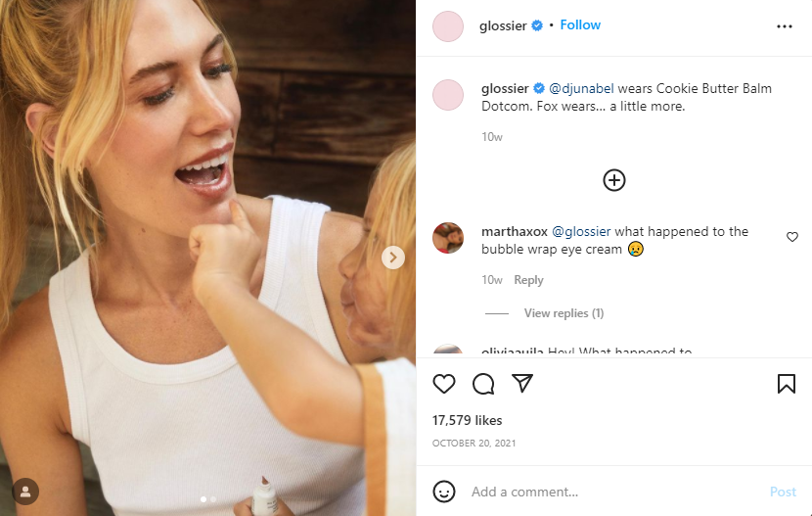Open the three-dot more options menu
This screenshot has height=516, width=812.
pyautogui.click(x=784, y=26)
